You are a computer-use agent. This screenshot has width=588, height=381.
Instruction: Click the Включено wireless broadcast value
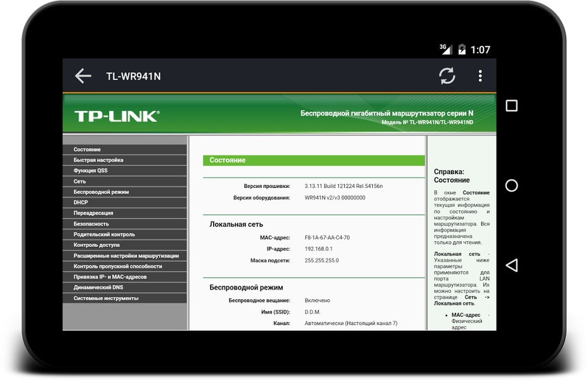coord(317,300)
